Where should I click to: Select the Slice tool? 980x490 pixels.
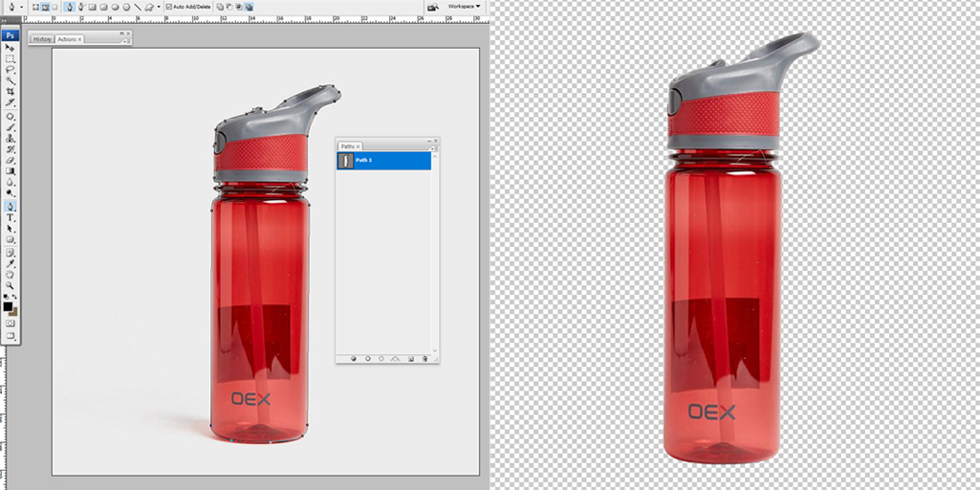pyautogui.click(x=10, y=102)
